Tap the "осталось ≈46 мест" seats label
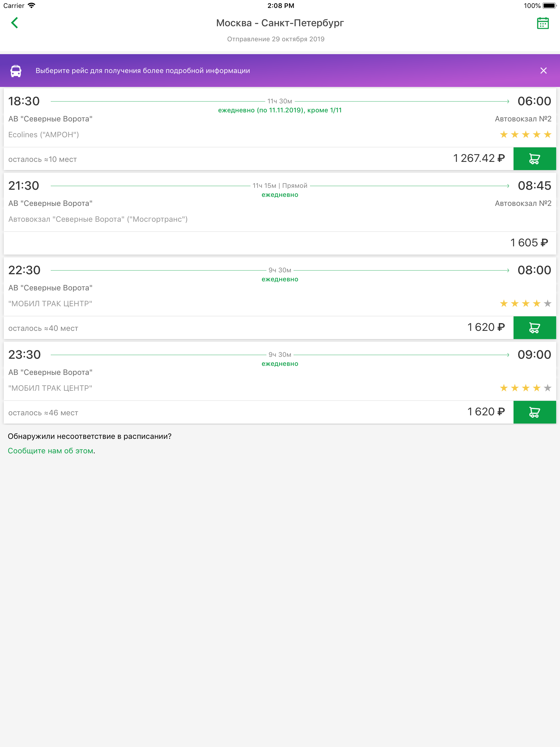This screenshot has width=560, height=747. [x=43, y=413]
